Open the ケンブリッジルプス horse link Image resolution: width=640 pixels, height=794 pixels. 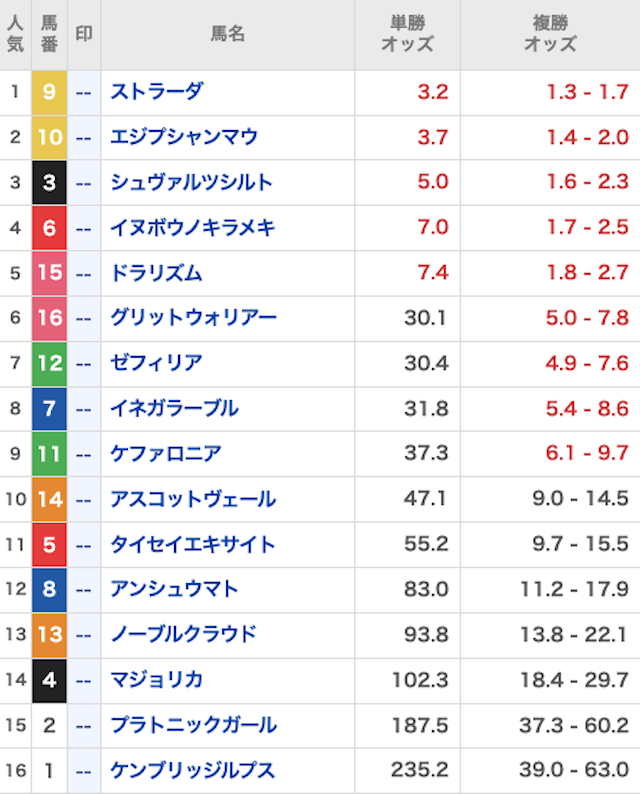192,771
